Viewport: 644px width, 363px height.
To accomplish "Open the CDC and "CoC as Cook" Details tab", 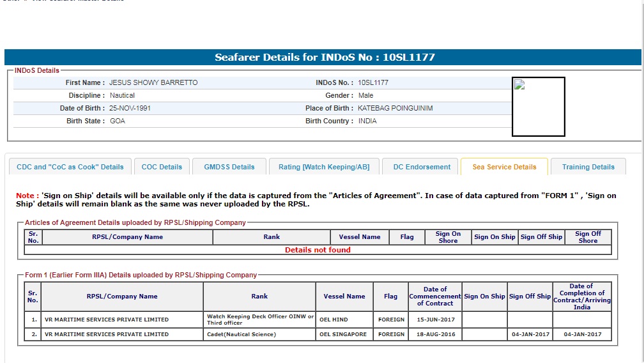I will click(x=70, y=167).
